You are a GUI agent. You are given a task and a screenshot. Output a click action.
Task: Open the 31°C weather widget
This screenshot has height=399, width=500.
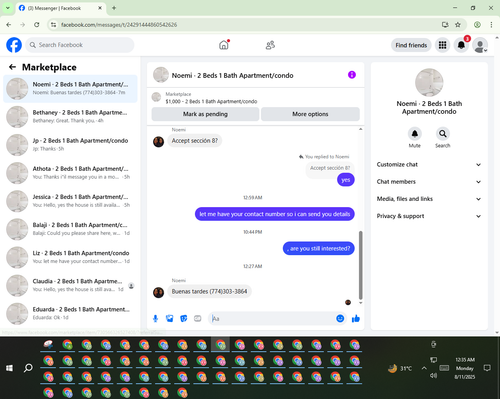[400, 368]
